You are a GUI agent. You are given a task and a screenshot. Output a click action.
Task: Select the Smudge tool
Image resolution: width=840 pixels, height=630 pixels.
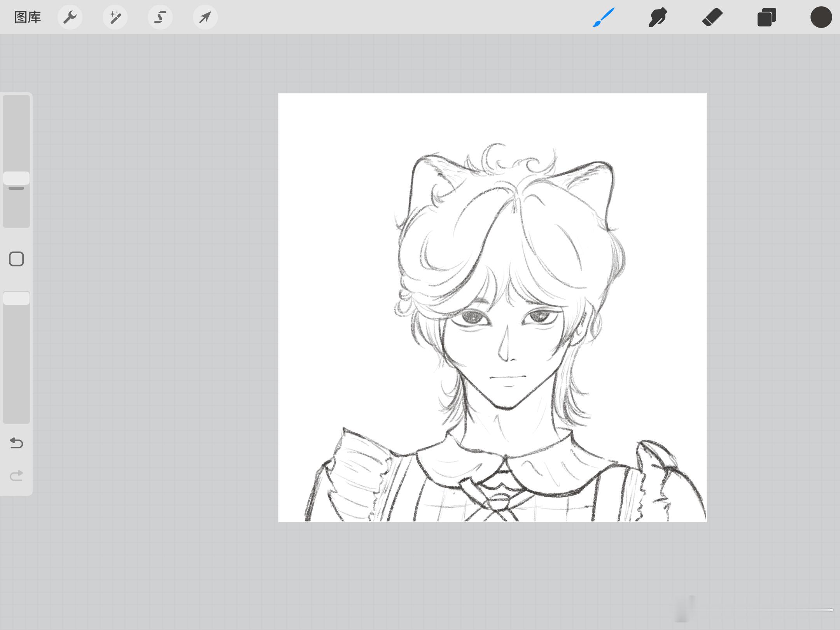pyautogui.click(x=658, y=17)
